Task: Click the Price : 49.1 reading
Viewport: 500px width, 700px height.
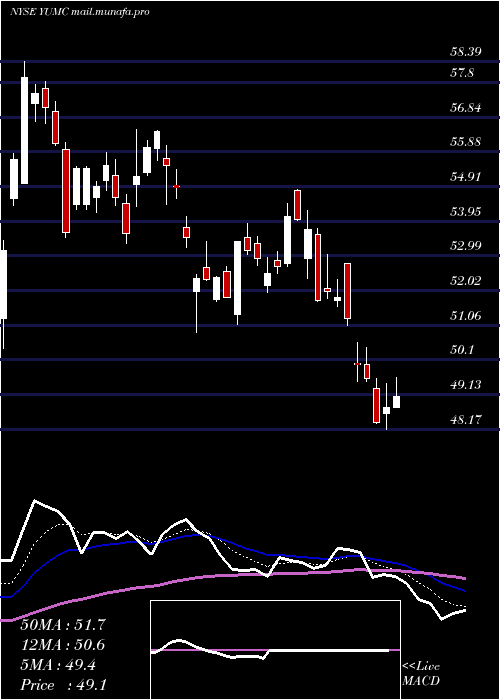Action: pyautogui.click(x=63, y=685)
